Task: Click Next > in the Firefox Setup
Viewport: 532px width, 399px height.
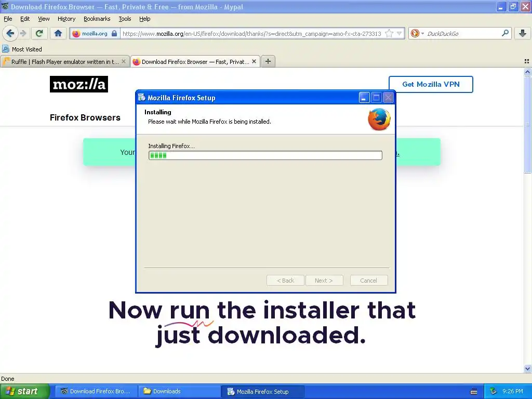Action: tap(324, 281)
